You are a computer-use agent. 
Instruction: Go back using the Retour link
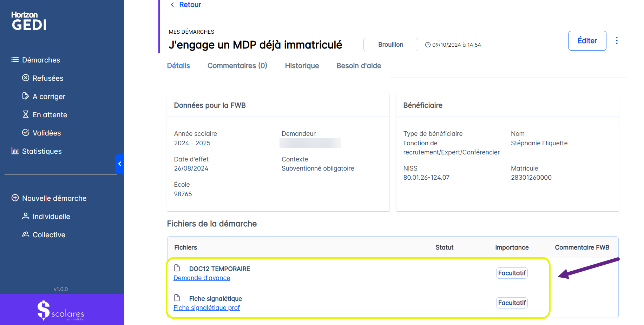186,5
